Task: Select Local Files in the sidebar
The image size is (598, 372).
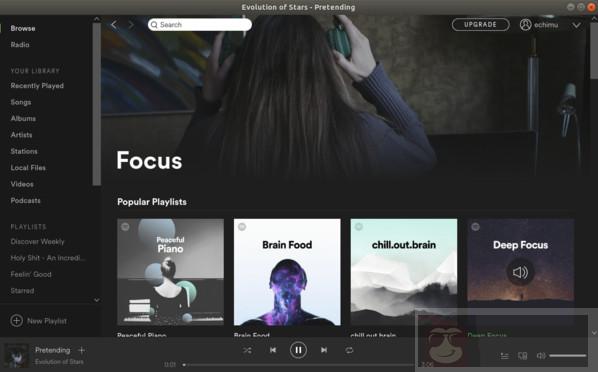Action: [x=28, y=168]
